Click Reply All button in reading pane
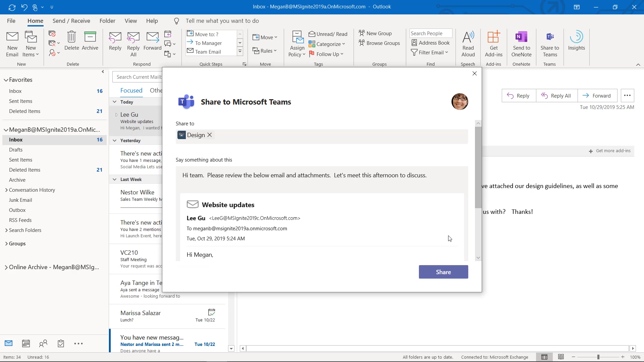Viewport: 644px width, 362px height. click(557, 96)
